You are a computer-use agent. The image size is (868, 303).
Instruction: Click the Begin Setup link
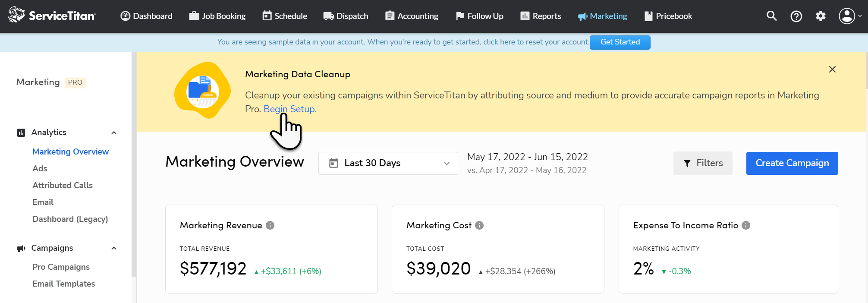(290, 109)
